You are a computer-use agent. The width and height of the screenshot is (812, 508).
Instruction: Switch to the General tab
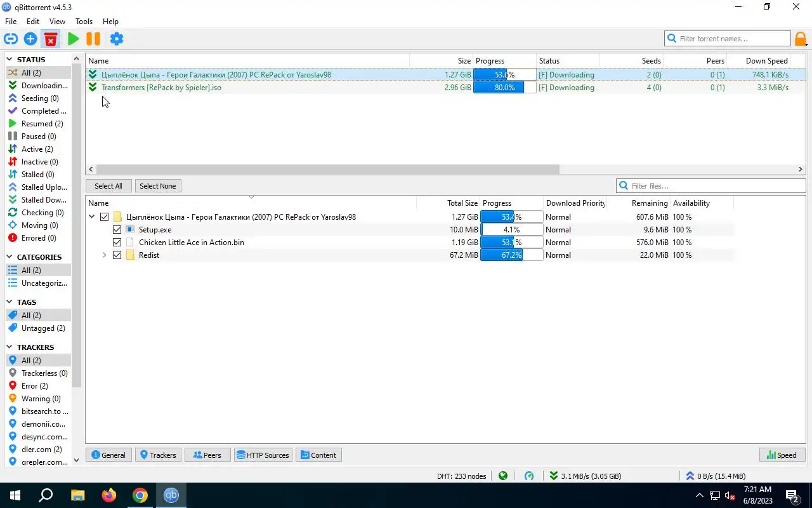[108, 455]
